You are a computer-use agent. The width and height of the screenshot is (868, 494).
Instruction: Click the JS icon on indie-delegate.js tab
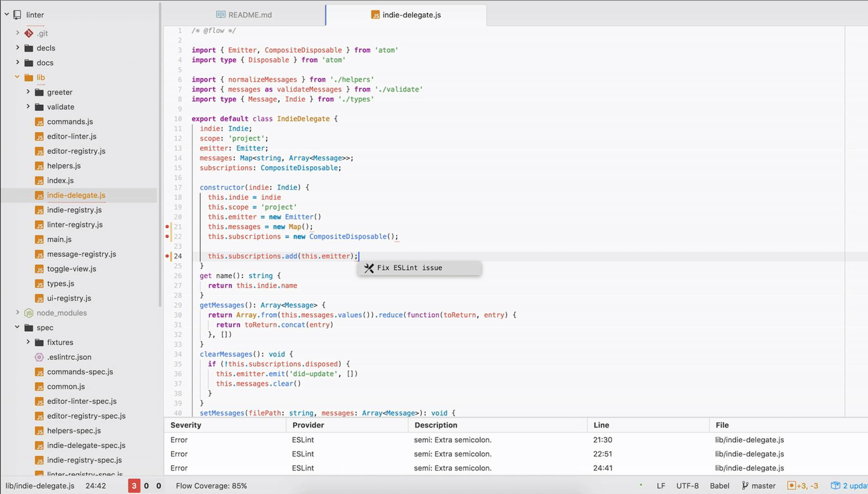375,15
